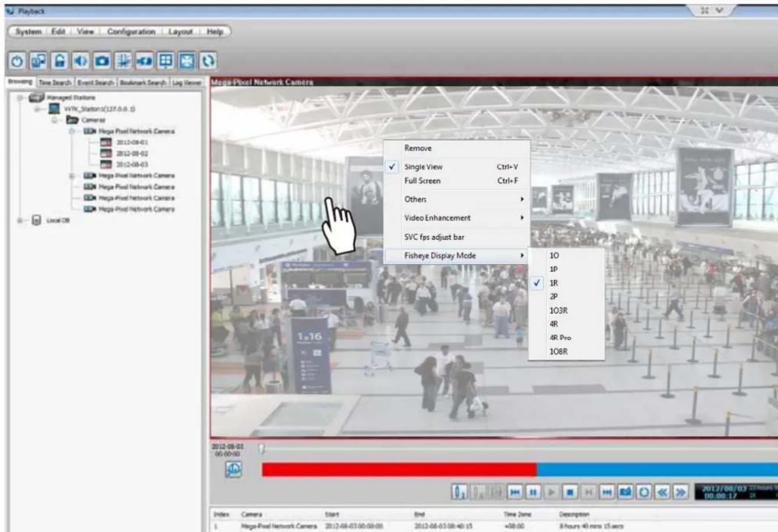Screen dimensions: 778x532
Task: Open the Configuration menu
Action: (131, 31)
